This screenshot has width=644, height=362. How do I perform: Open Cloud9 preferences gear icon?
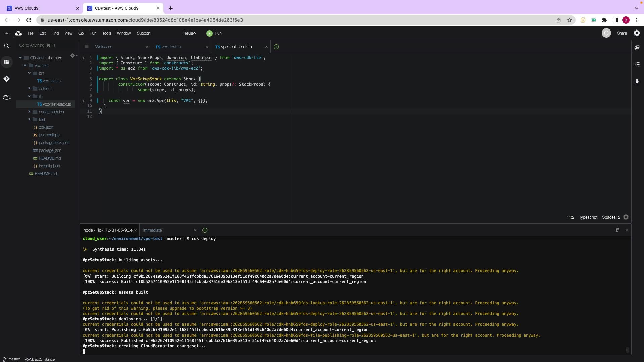click(x=637, y=33)
